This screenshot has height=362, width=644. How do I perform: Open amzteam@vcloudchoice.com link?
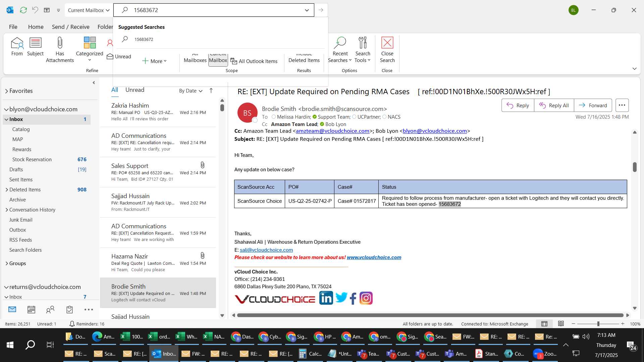(332, 131)
